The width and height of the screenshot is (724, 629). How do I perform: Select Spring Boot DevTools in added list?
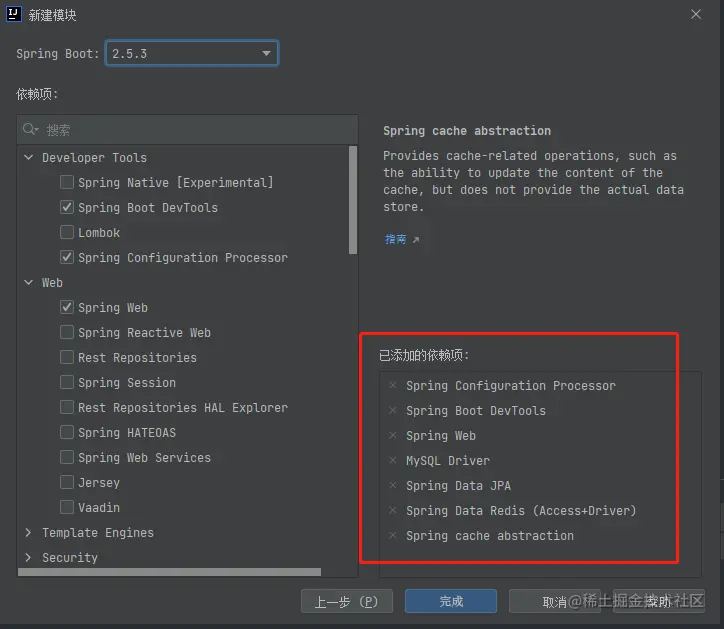476,411
